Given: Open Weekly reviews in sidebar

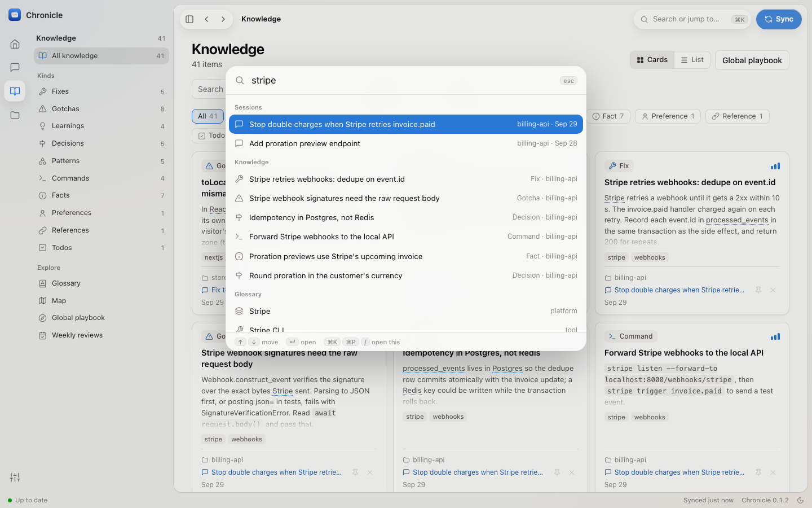Looking at the screenshot, I should pos(101,335).
